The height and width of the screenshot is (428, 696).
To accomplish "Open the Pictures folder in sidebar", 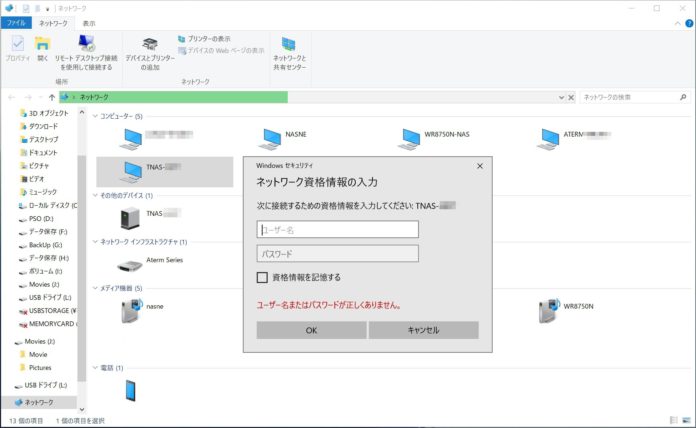I will (36, 368).
